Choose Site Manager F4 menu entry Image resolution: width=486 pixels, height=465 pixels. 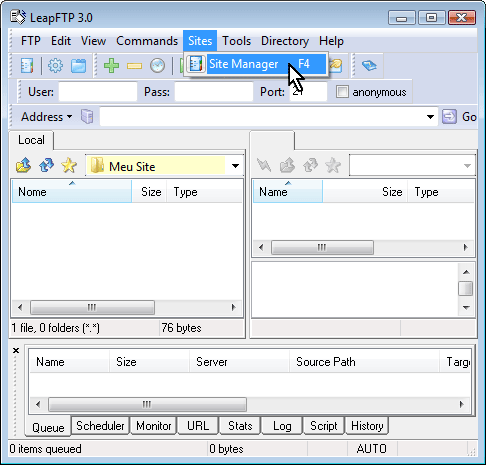pos(256,64)
